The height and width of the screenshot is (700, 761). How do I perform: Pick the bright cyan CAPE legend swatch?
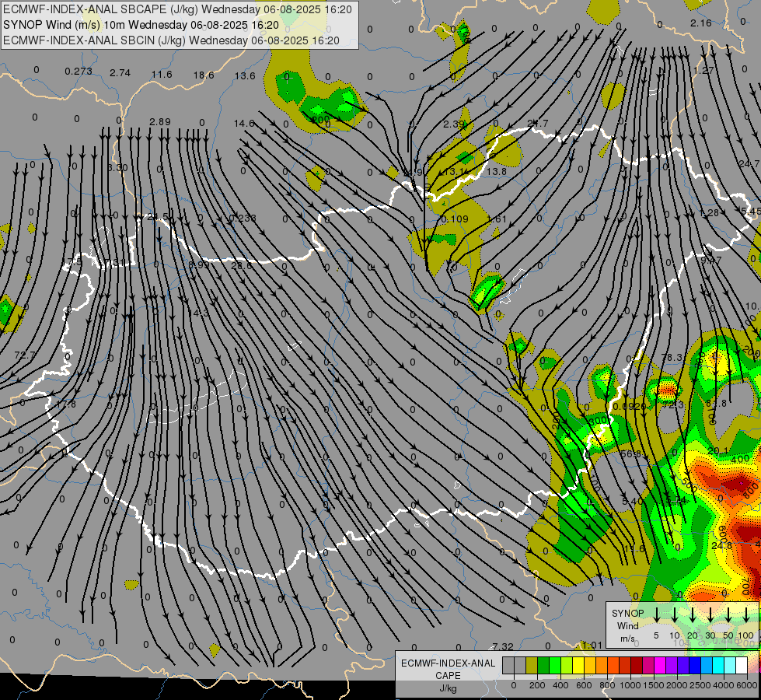(717, 665)
